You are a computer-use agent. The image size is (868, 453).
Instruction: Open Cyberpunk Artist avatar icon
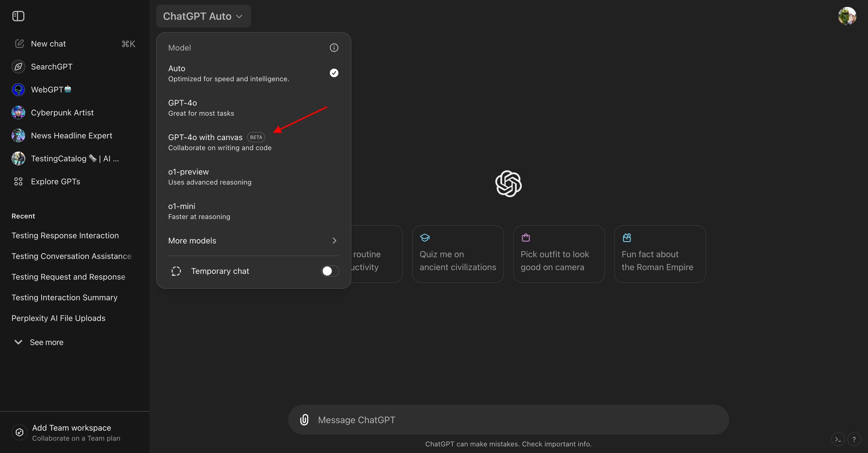[x=18, y=113]
